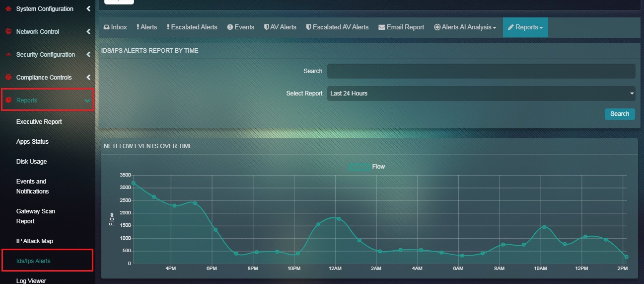This screenshot has height=284, width=644.
Task: Open the Reports tab dropdown caret
Action: 541,28
